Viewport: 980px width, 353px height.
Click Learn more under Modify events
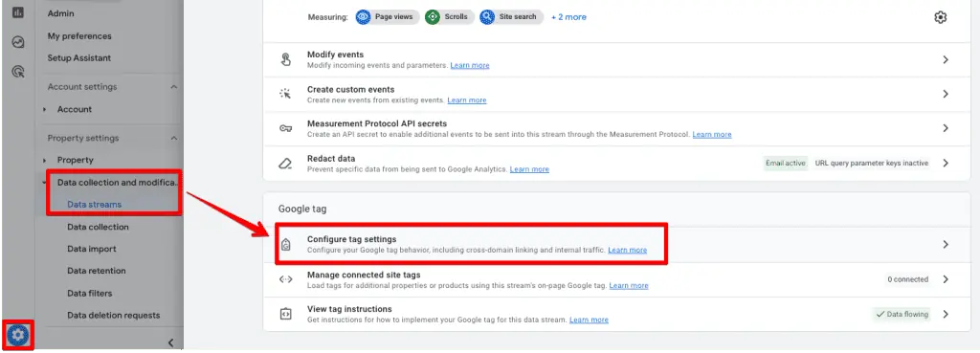470,65
